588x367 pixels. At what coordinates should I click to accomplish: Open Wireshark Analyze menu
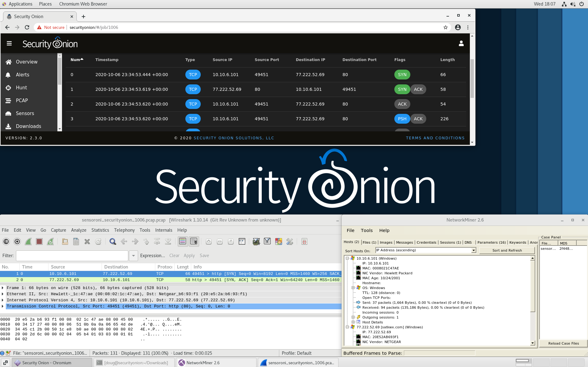tap(79, 230)
